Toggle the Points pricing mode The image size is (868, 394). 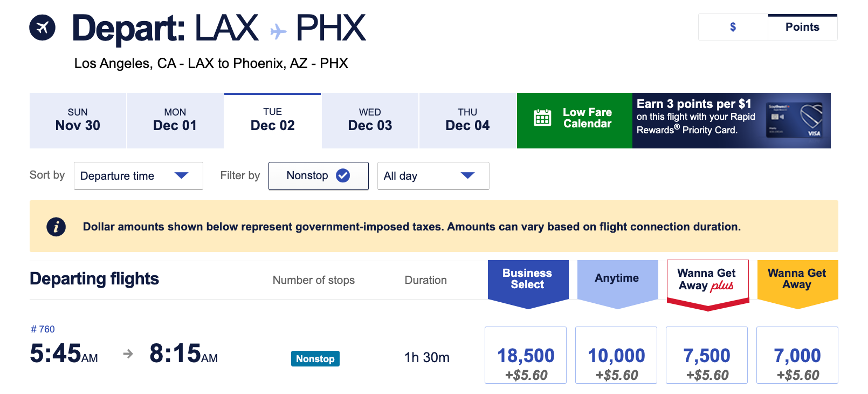point(802,26)
